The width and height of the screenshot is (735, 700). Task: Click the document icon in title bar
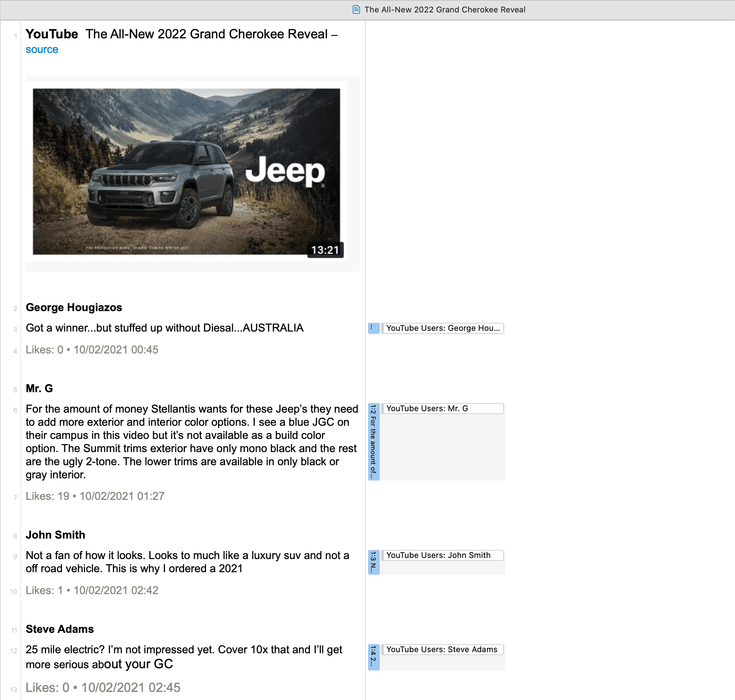(x=356, y=10)
